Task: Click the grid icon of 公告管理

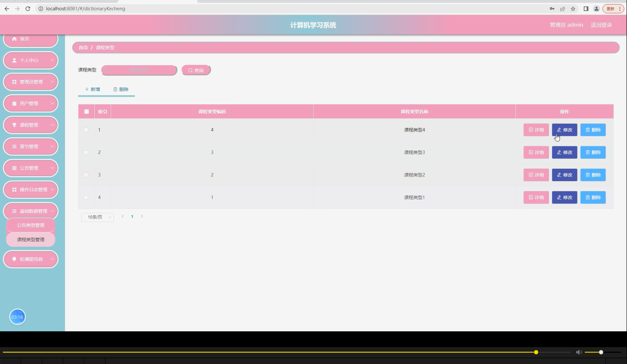Action: click(14, 168)
